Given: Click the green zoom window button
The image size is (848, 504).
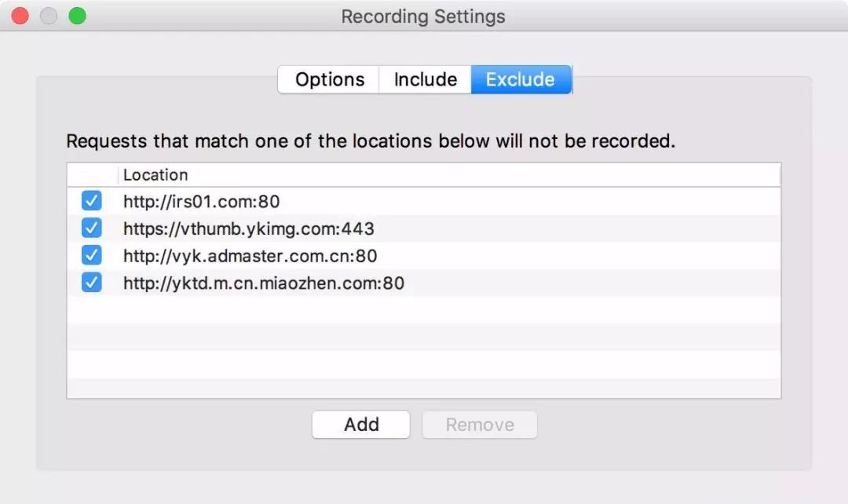Looking at the screenshot, I should 77,16.
